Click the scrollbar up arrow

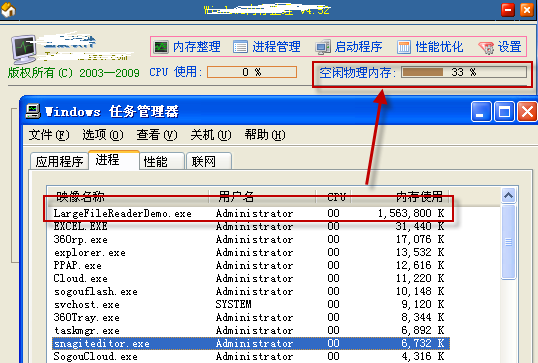pos(508,196)
